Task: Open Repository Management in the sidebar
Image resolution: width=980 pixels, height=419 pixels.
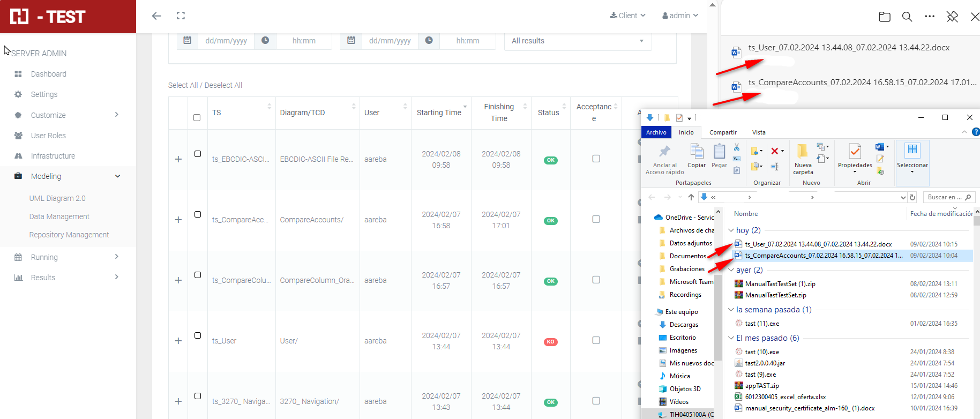Action: point(69,235)
